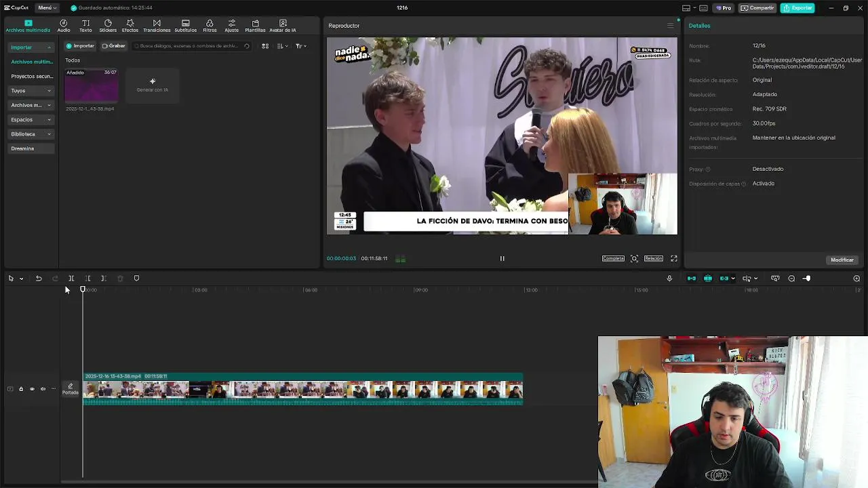Image resolution: width=868 pixels, height=488 pixels.
Task: Open the Audio tab
Action: (64, 26)
